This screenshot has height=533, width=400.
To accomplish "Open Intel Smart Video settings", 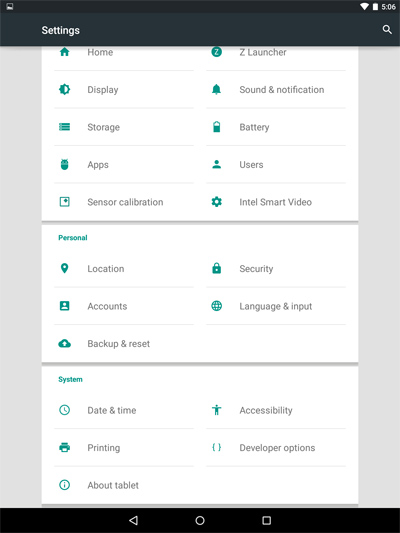I will (x=276, y=202).
